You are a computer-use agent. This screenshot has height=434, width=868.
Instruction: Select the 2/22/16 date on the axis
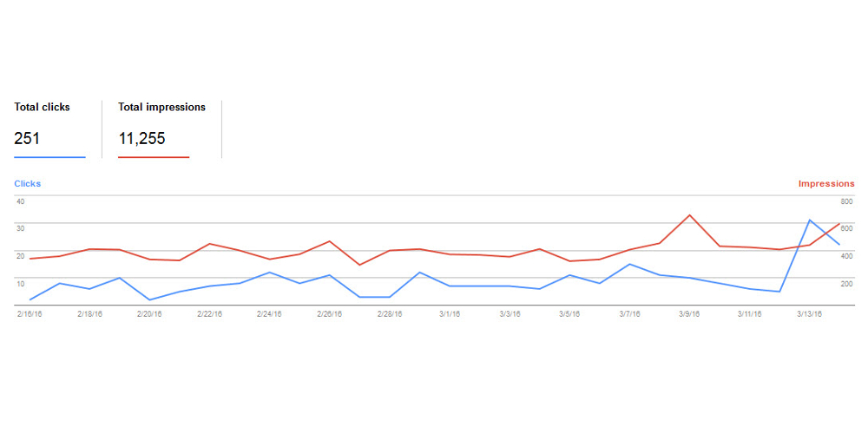[210, 314]
